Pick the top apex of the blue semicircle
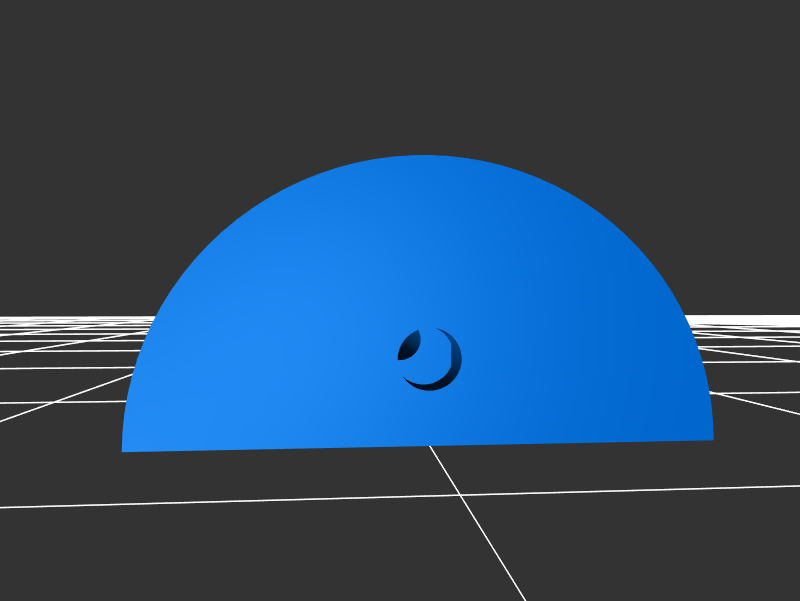Image resolution: width=800 pixels, height=601 pixels. [424, 157]
